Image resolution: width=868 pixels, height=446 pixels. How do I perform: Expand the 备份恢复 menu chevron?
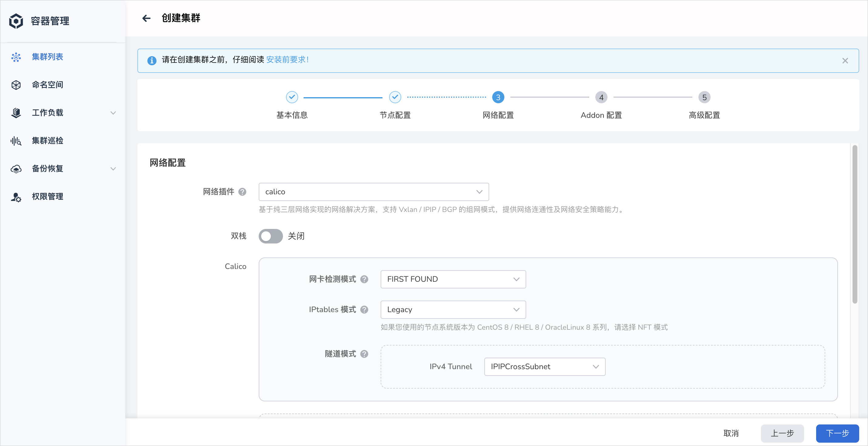[x=113, y=169]
